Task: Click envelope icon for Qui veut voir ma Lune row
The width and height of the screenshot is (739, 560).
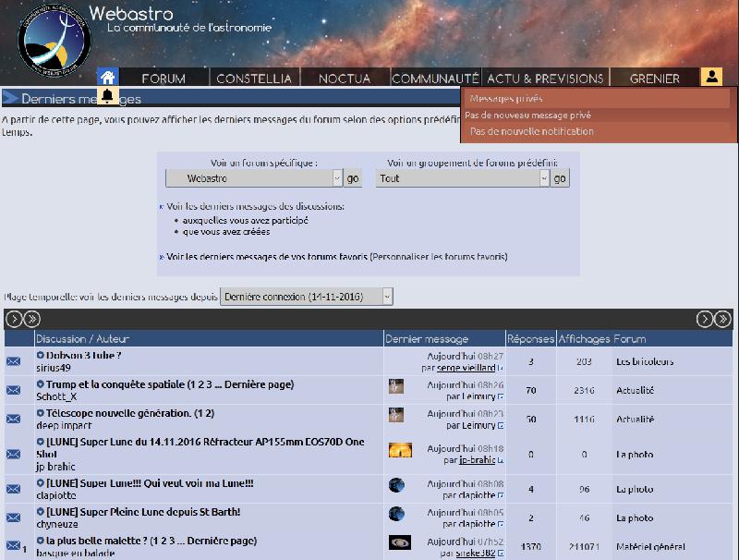Action: click(13, 489)
